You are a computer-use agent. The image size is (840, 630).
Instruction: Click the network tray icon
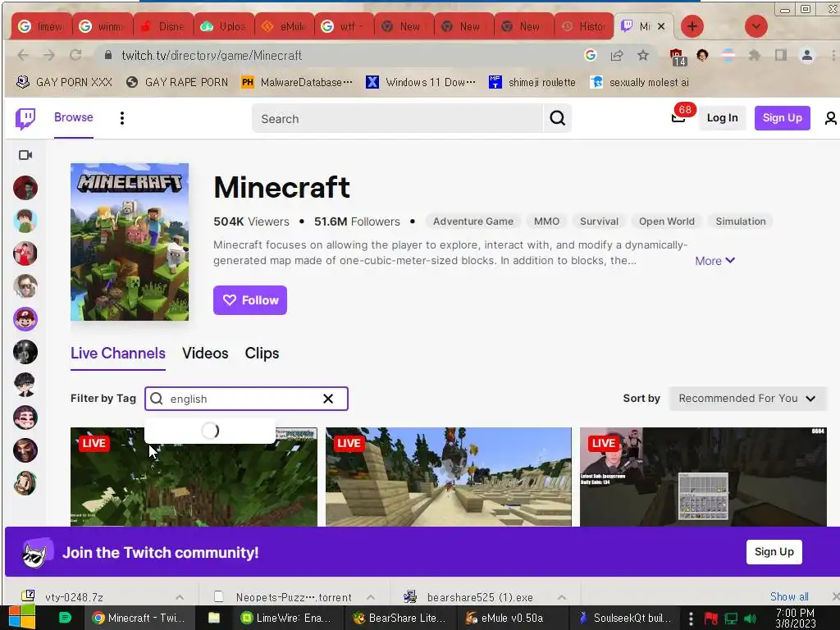pos(731,619)
